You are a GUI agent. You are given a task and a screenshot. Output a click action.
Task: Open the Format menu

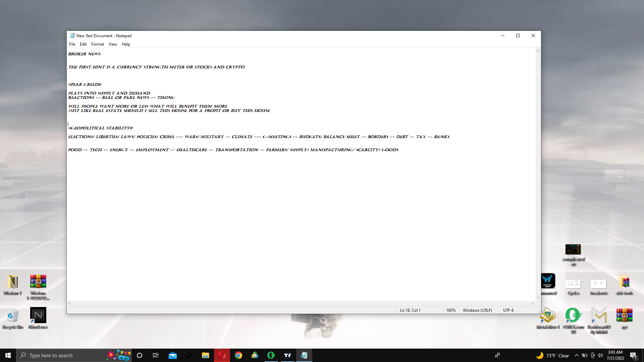(x=97, y=44)
